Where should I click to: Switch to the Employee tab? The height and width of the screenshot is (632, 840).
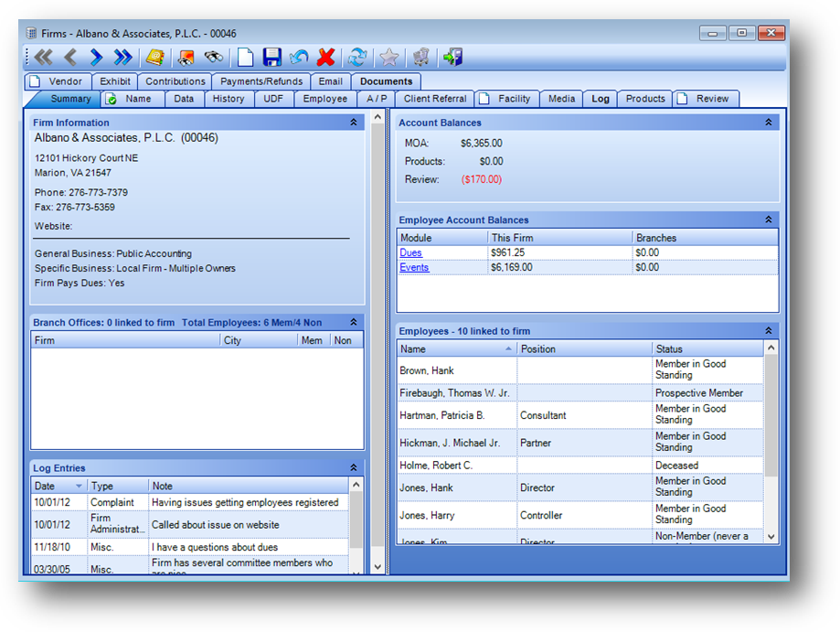click(x=325, y=99)
